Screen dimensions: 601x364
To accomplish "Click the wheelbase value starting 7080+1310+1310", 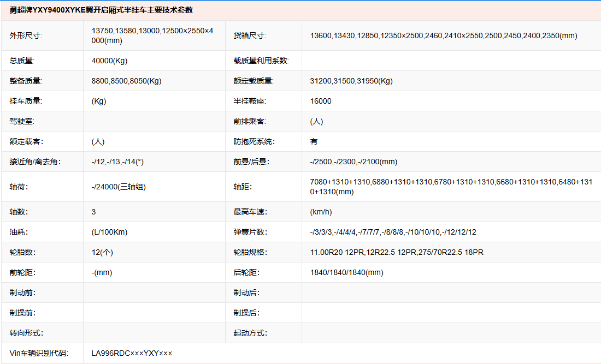I will click(x=451, y=187).
